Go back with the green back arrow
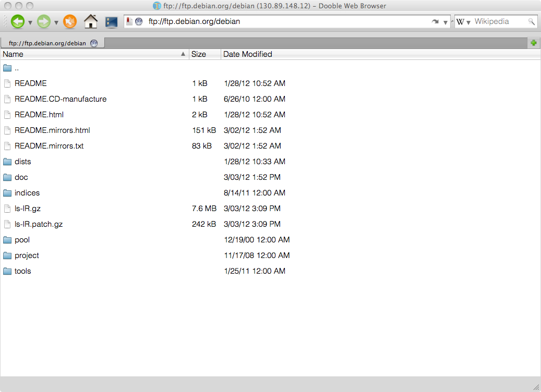541x392 pixels. (18, 22)
